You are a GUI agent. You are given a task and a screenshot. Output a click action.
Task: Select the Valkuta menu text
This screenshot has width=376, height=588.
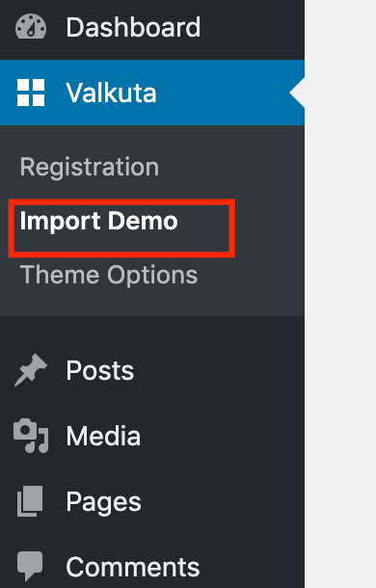coord(111,93)
